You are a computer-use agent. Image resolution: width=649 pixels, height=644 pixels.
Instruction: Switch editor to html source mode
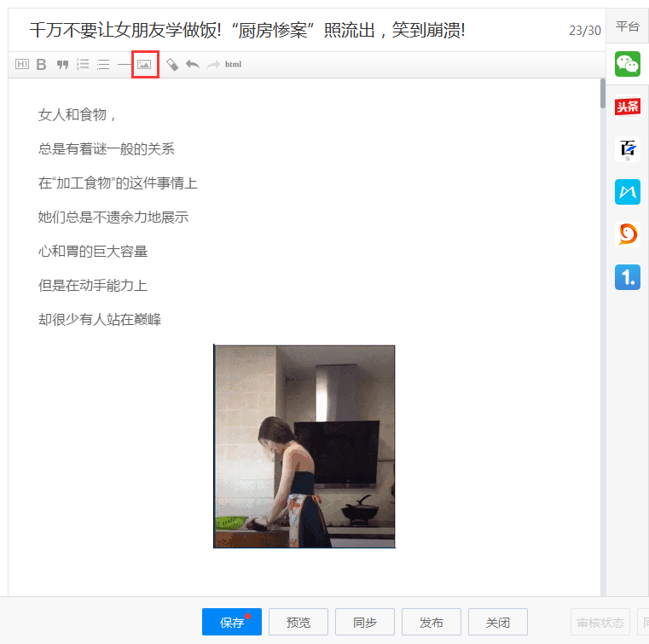click(233, 64)
